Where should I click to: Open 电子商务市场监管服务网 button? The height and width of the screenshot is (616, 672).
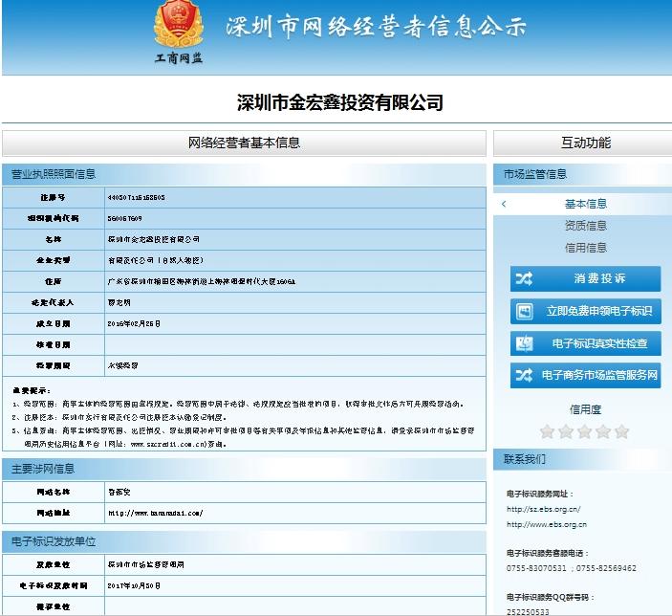(x=585, y=375)
